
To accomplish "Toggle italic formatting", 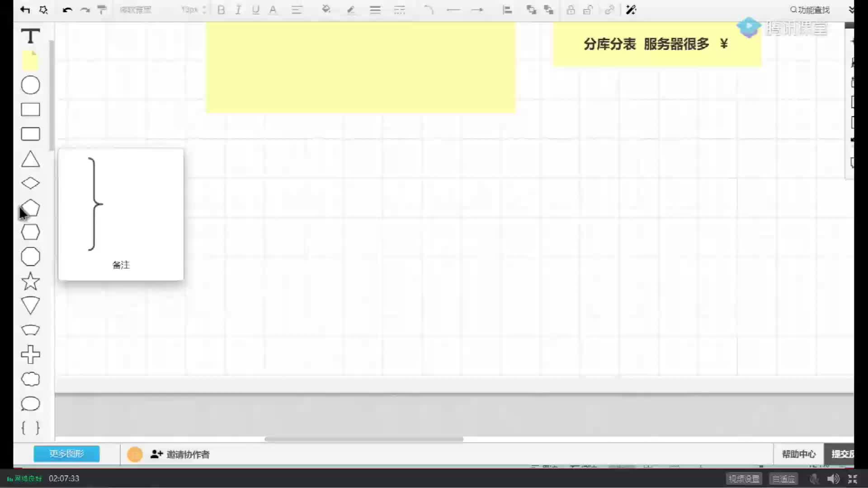I will 238,10.
